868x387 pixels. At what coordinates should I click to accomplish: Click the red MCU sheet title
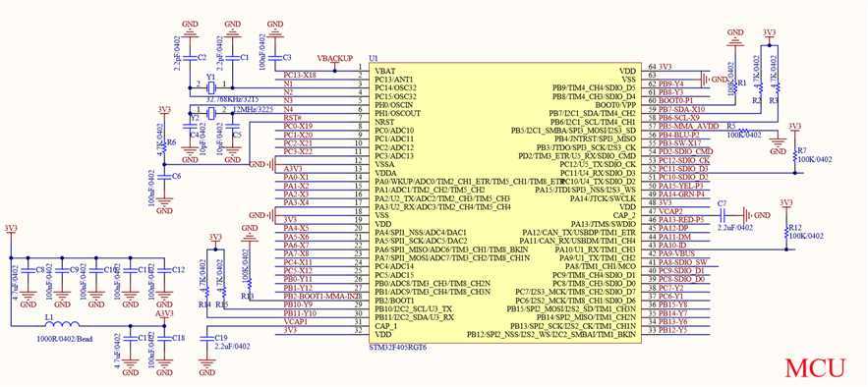point(816,367)
